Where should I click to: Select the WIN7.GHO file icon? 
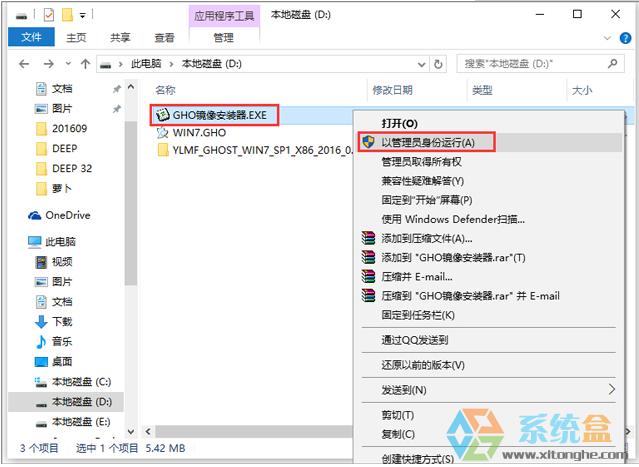click(162, 132)
